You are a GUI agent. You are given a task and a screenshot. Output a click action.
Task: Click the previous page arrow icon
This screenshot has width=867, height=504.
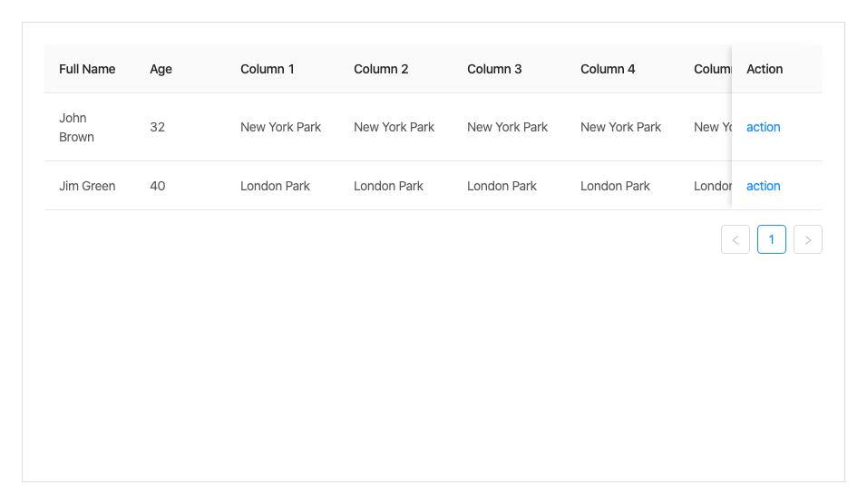click(x=735, y=239)
